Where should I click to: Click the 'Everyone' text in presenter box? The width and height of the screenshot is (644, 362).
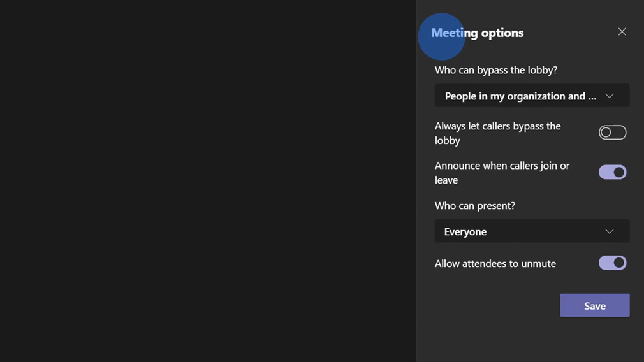465,232
